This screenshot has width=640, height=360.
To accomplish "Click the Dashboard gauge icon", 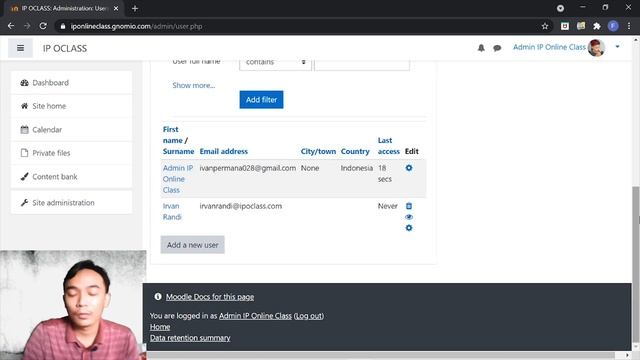I will 24,83.
